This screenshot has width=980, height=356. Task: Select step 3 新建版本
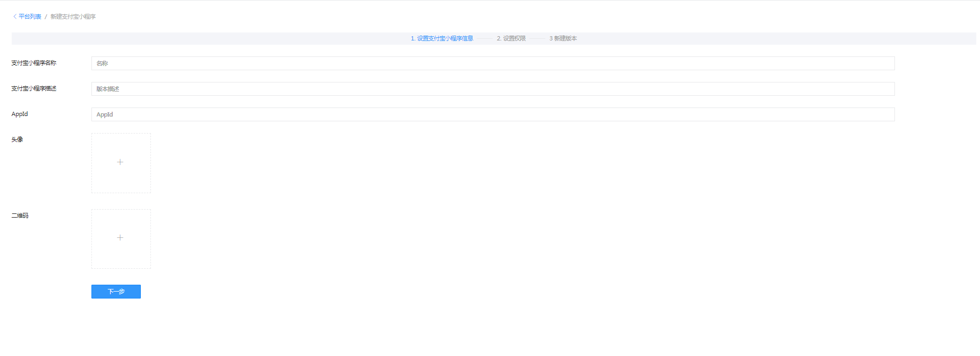563,38
